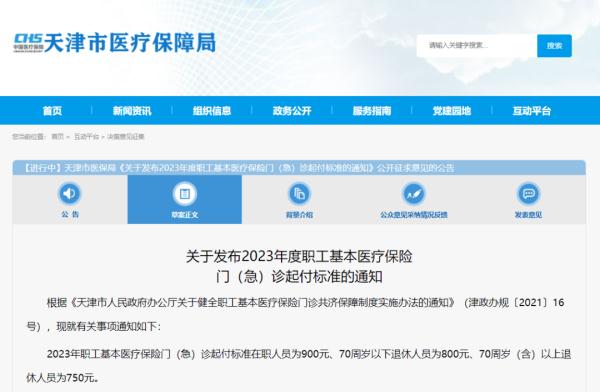Click the heading 关于发布2023年度职工基本医疗保险

click(x=299, y=256)
